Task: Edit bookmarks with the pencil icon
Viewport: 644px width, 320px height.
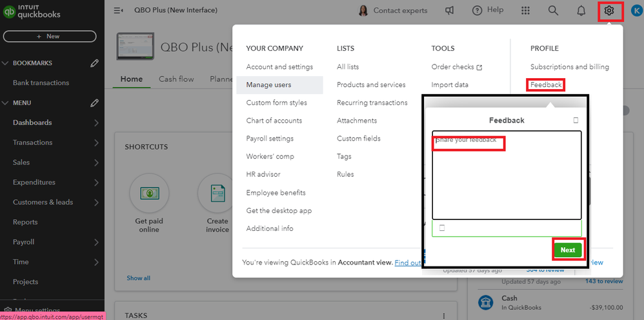Action: click(x=94, y=63)
